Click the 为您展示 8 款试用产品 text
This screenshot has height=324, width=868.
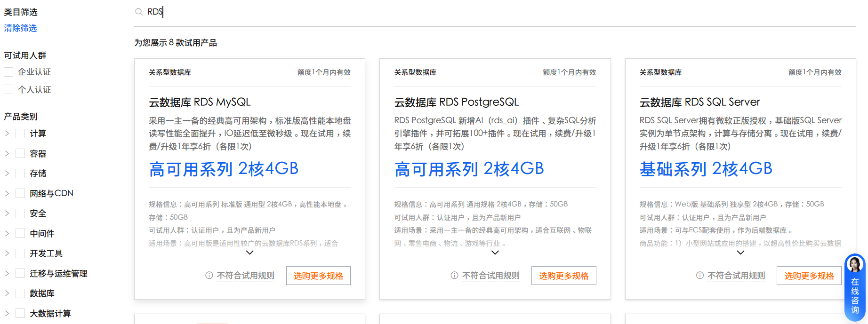pos(176,43)
